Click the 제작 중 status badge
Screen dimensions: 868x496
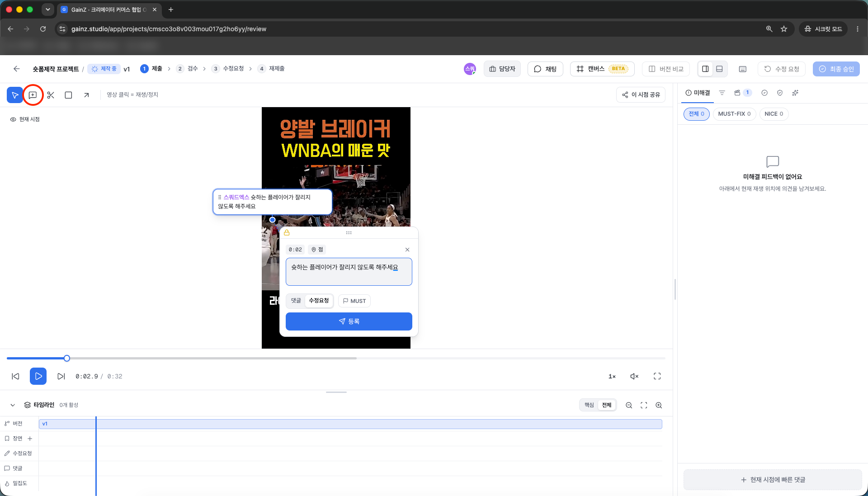(x=104, y=69)
